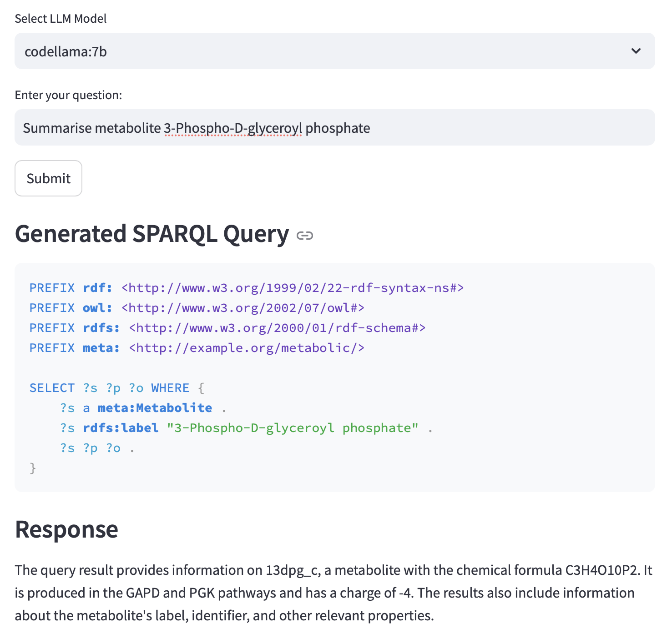
Task: Click the rdf-syntax-ns URL in the code
Action: click(x=293, y=288)
